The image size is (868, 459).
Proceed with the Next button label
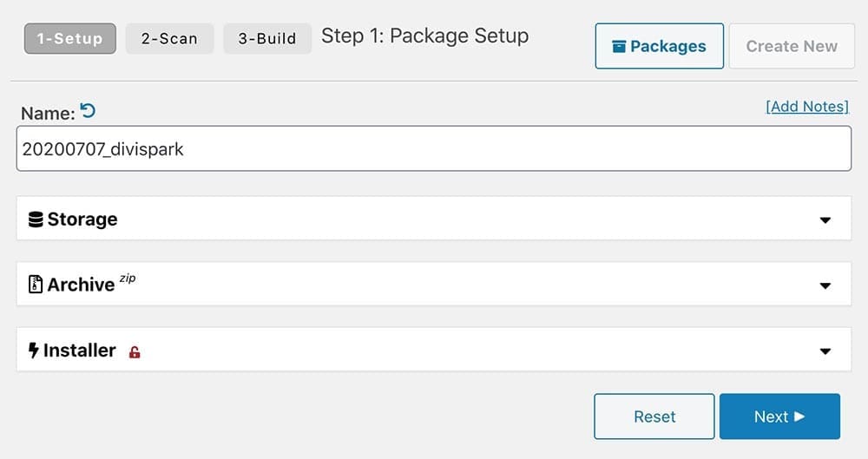[771, 416]
